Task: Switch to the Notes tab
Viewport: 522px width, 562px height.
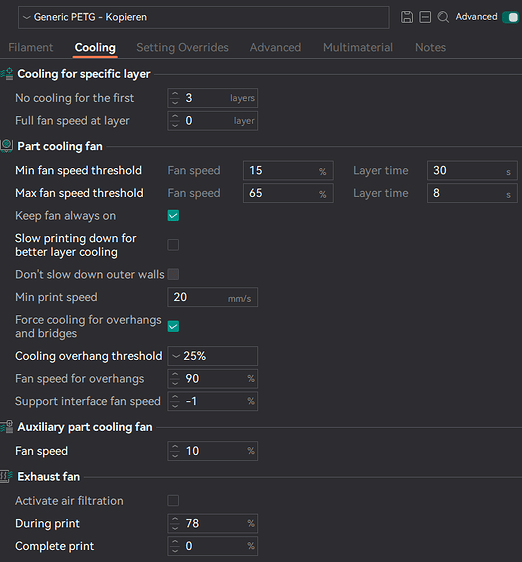Action: pyautogui.click(x=430, y=47)
